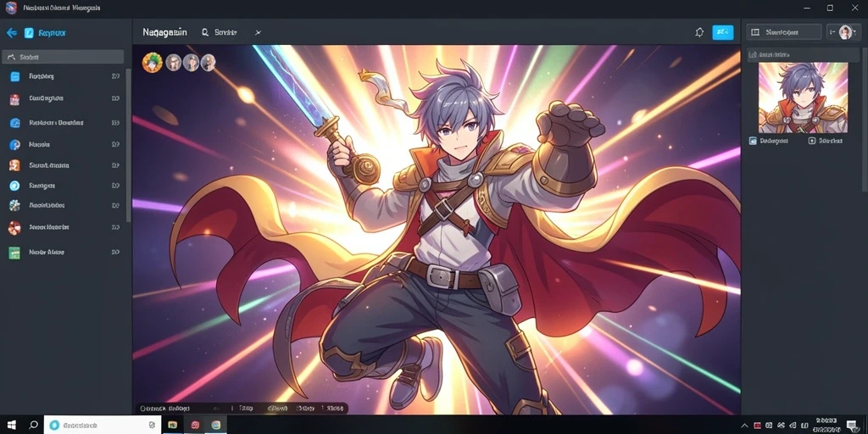868x434 pixels.
Task: Go back with the blue left arrow
Action: click(x=12, y=33)
